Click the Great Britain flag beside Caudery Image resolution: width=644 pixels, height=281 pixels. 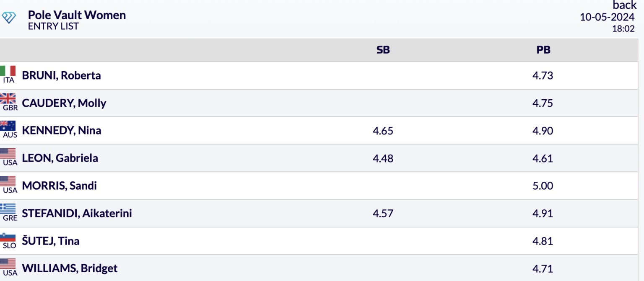pyautogui.click(x=8, y=98)
